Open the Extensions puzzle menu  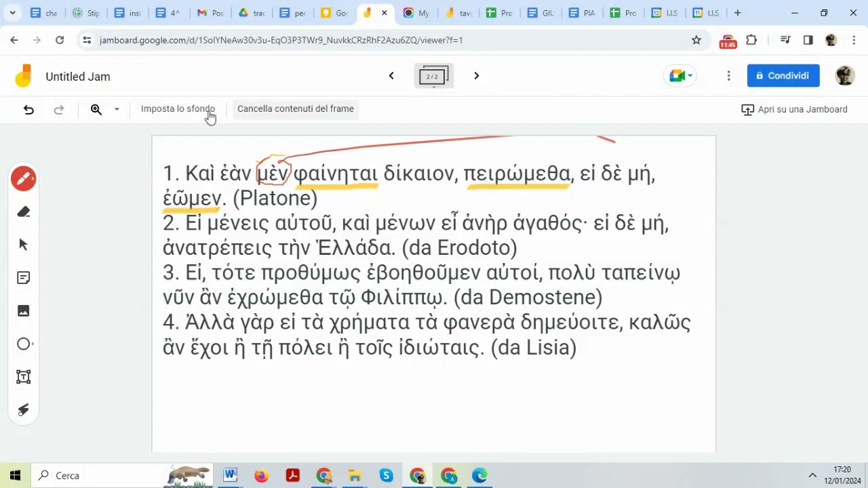pyautogui.click(x=751, y=40)
